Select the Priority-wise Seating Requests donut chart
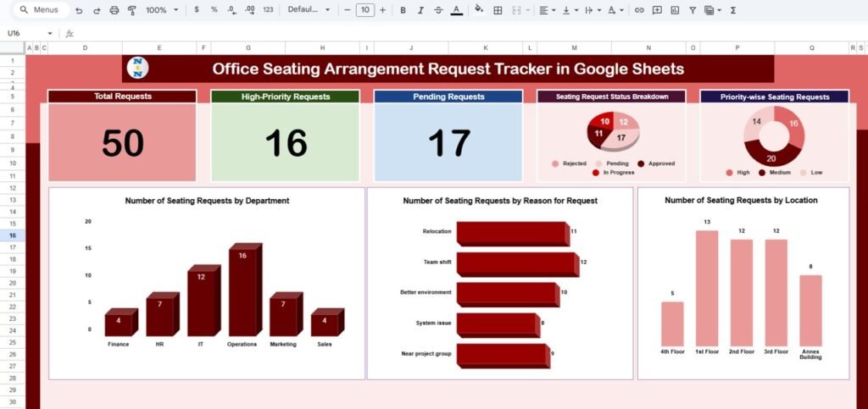 pos(774,136)
